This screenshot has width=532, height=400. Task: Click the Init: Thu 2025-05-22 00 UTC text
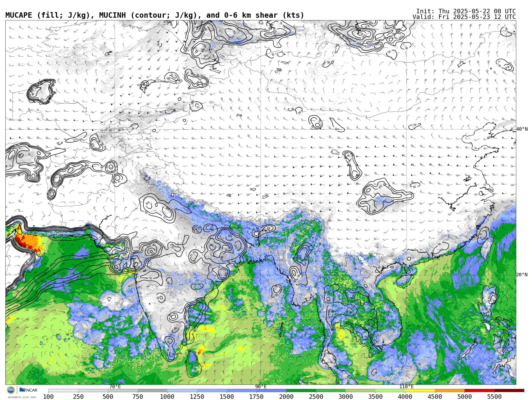466,11
